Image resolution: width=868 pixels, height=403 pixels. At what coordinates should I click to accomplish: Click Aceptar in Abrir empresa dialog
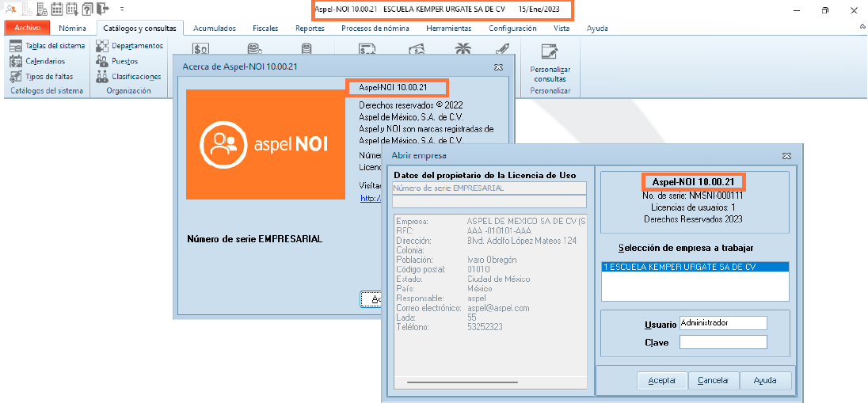(x=662, y=381)
